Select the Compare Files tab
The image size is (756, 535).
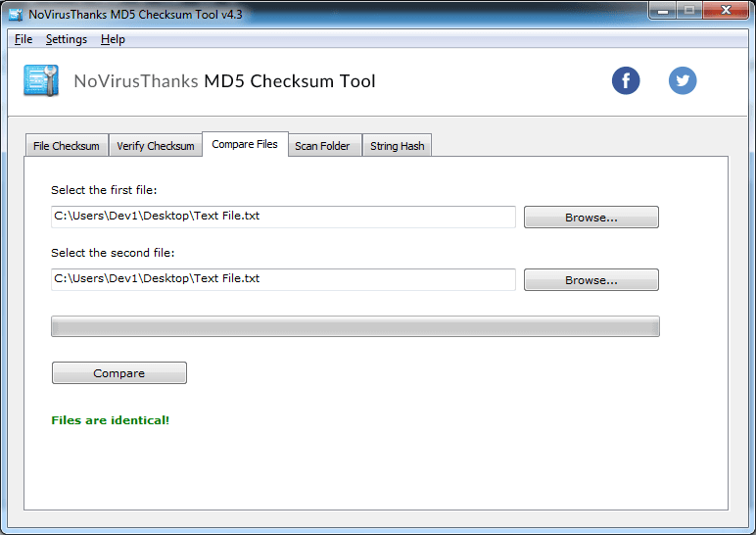(x=245, y=144)
